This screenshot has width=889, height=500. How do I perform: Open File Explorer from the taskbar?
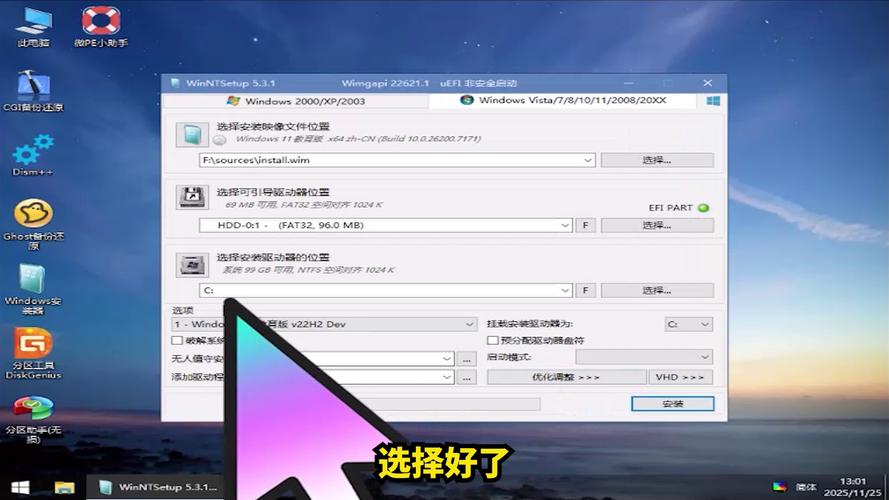pos(64,487)
